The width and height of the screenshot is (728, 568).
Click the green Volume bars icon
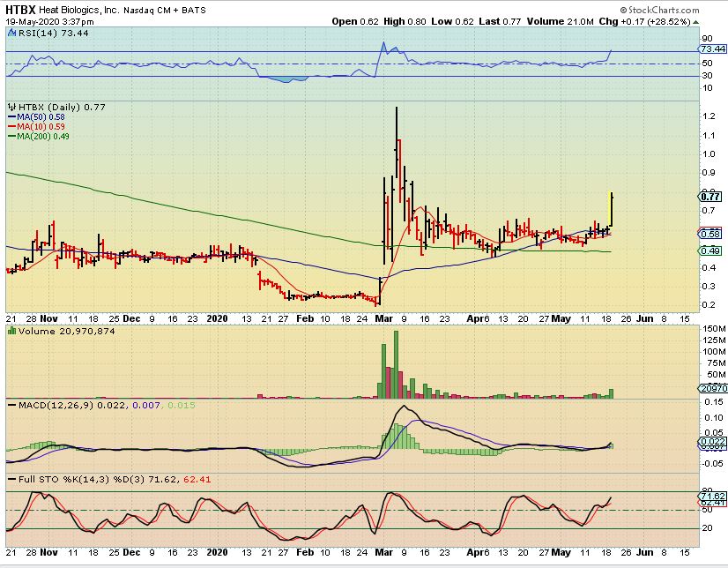11,331
